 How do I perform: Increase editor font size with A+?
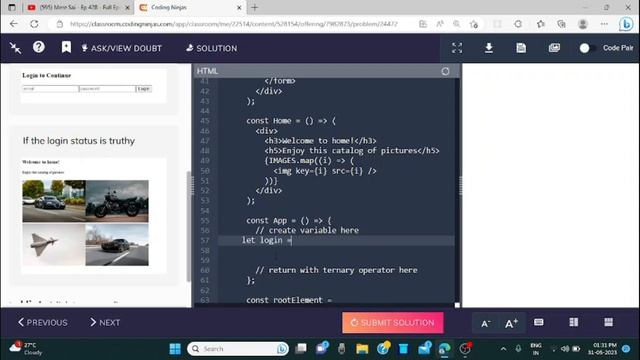tap(511, 323)
